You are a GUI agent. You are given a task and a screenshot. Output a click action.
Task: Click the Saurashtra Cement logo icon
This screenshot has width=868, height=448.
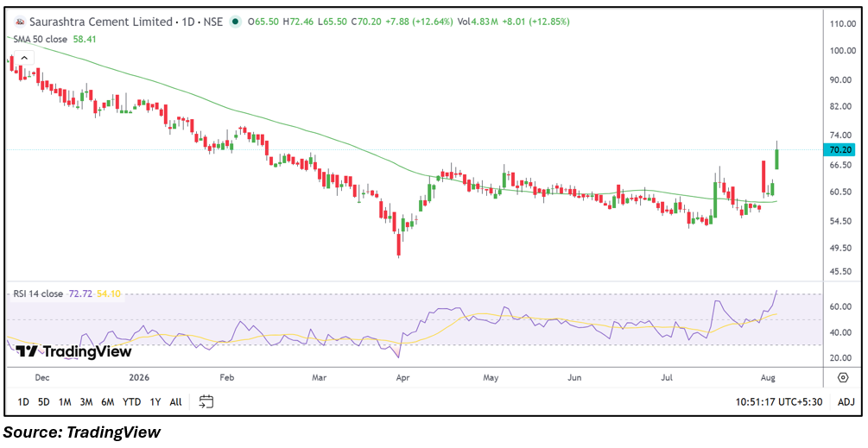pyautogui.click(x=20, y=22)
